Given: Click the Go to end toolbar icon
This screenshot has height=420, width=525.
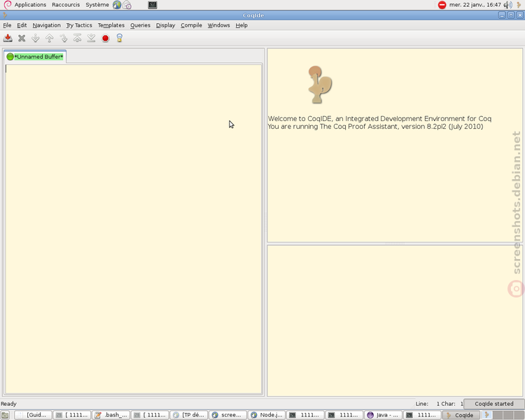Looking at the screenshot, I should [92, 38].
